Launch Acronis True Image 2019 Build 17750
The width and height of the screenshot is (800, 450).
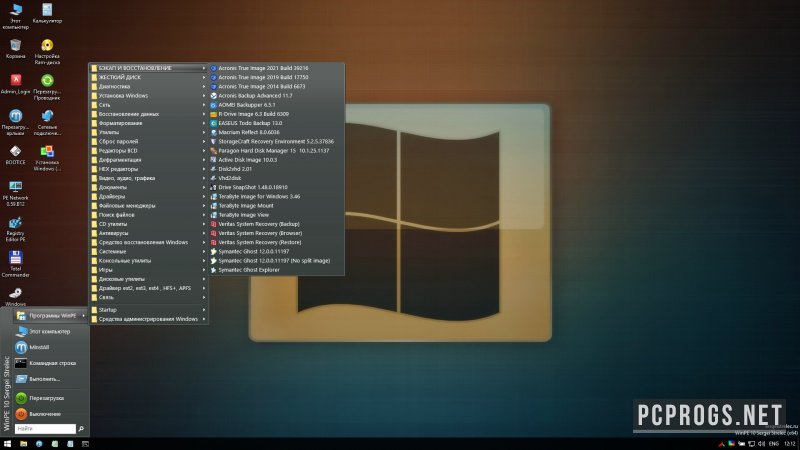coord(276,77)
